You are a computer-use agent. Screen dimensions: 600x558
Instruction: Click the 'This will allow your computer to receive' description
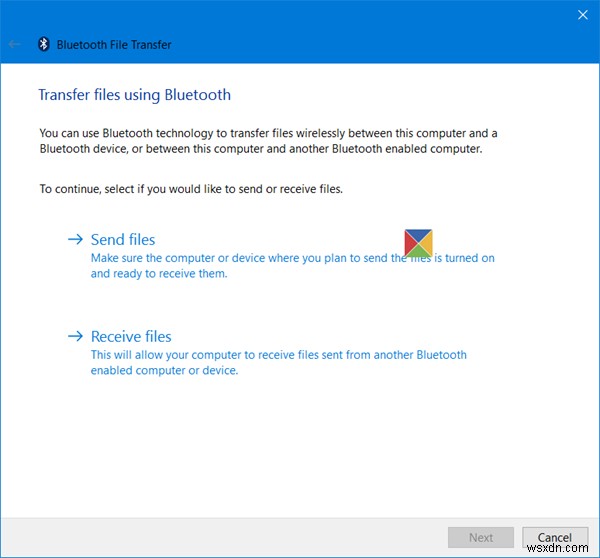[x=279, y=362]
